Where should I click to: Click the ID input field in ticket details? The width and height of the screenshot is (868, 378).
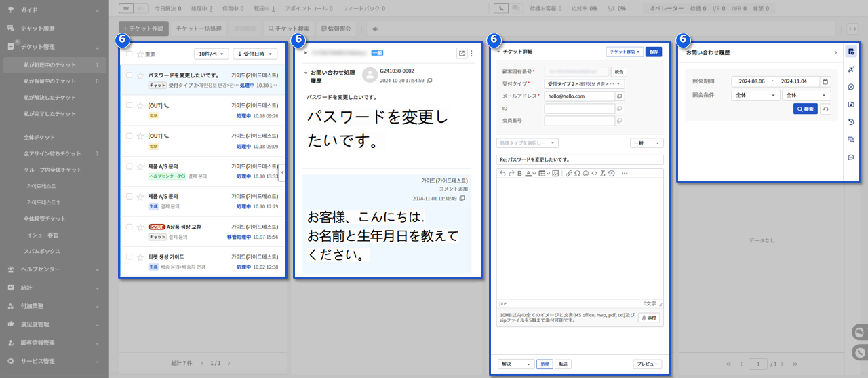578,109
